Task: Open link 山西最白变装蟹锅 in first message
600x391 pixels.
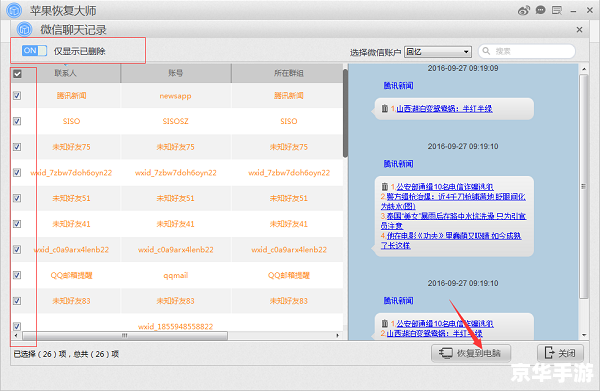Action: [x=444, y=109]
